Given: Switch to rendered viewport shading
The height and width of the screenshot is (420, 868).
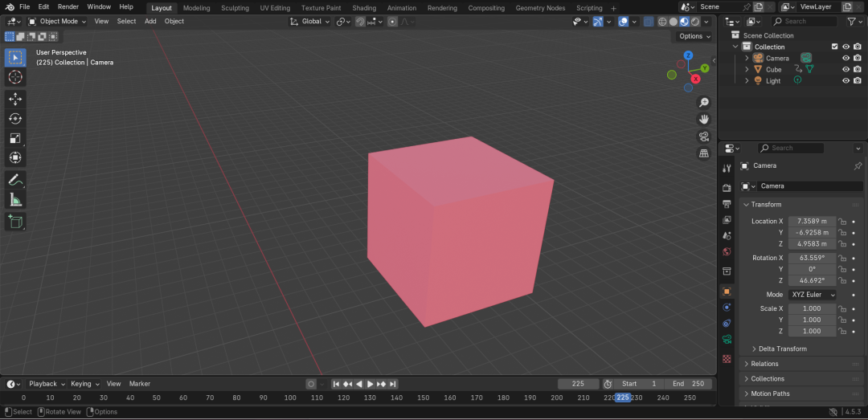Looking at the screenshot, I should [x=695, y=22].
